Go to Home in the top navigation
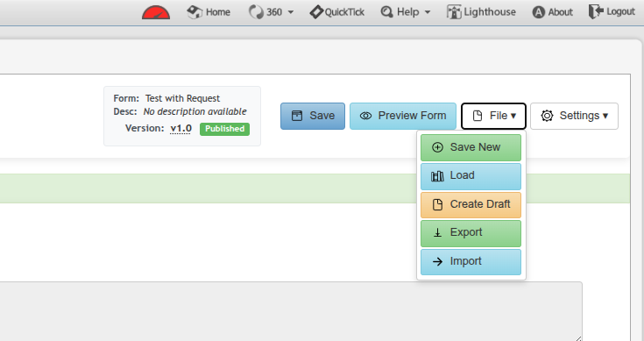This screenshot has width=644, height=341. click(x=209, y=12)
